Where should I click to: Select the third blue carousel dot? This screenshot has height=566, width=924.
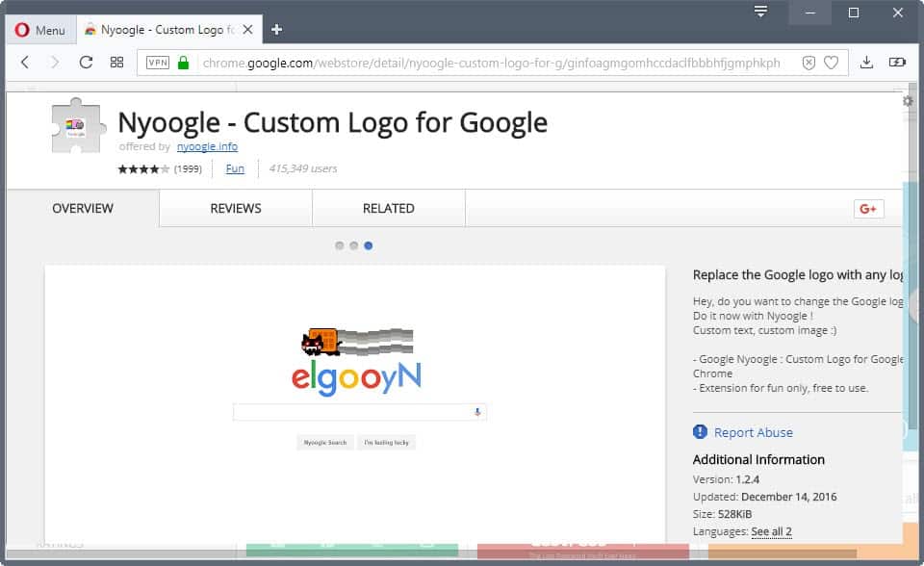pyautogui.click(x=369, y=245)
